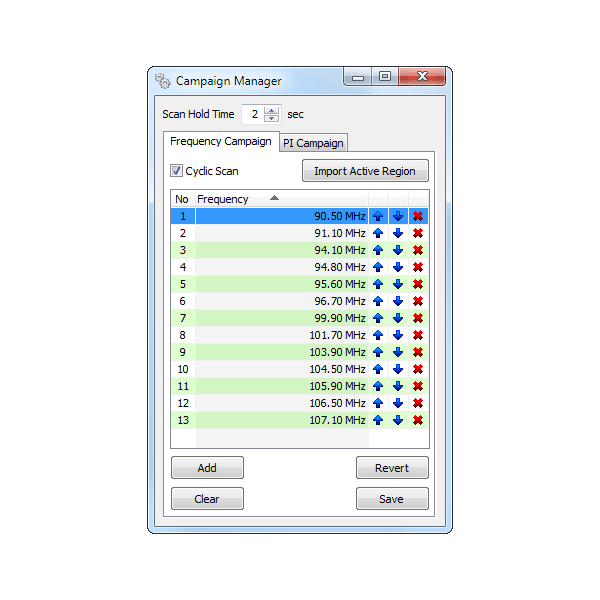This screenshot has width=600, height=600.
Task: Move 91.10 MHz row down
Action: (398, 233)
